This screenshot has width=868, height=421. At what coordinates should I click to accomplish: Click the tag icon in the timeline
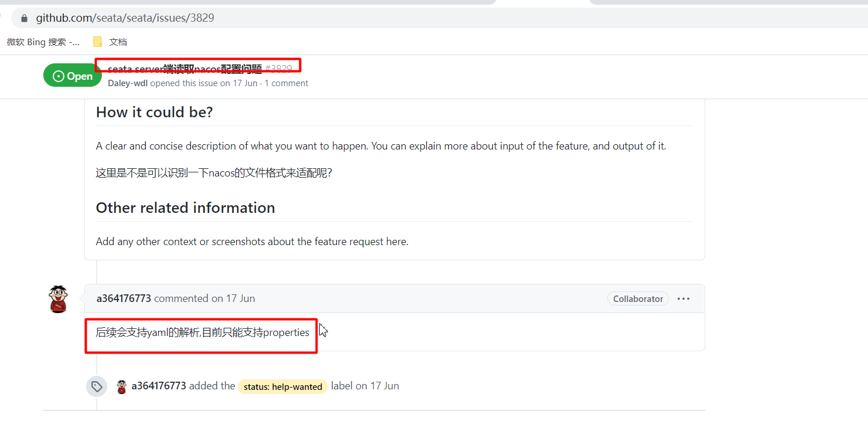click(97, 386)
